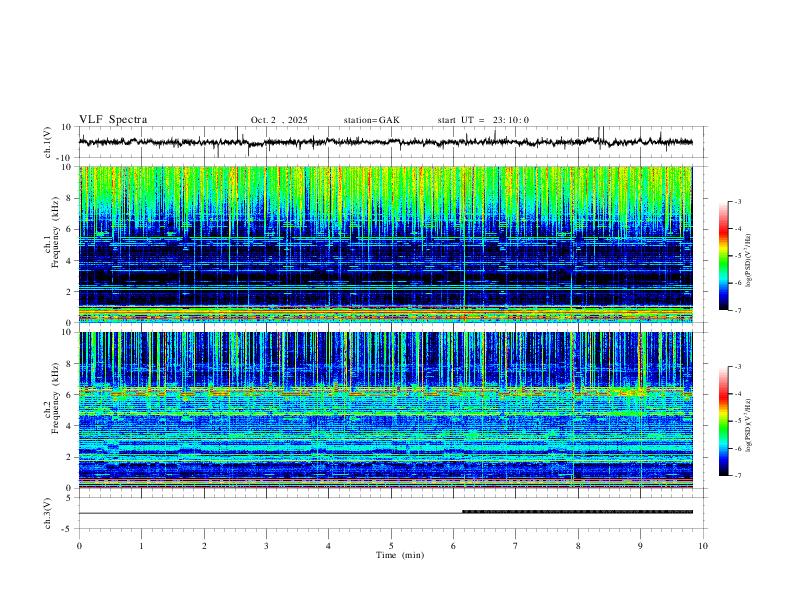Image resolution: width=792 pixels, height=612 pixels.
Task: Click the ch.1 PSD color bar
Action: [x=723, y=256]
